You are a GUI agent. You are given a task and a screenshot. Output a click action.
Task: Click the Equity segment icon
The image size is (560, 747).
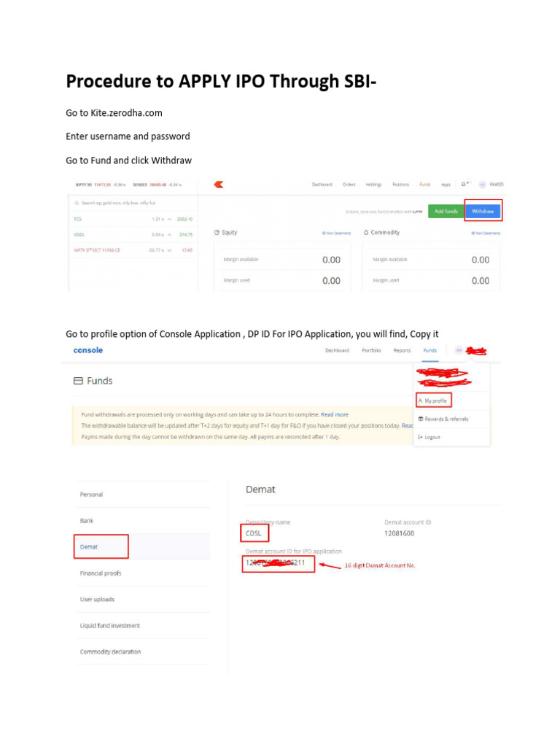pos(217,233)
